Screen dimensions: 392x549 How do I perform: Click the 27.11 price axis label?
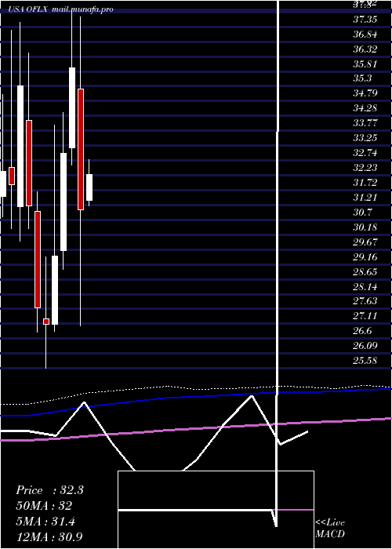[365, 316]
